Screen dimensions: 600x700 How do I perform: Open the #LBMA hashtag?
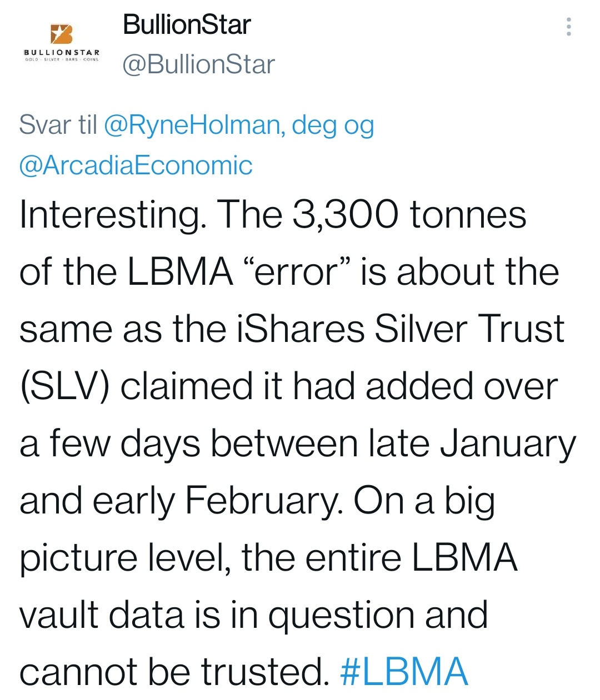(x=404, y=672)
